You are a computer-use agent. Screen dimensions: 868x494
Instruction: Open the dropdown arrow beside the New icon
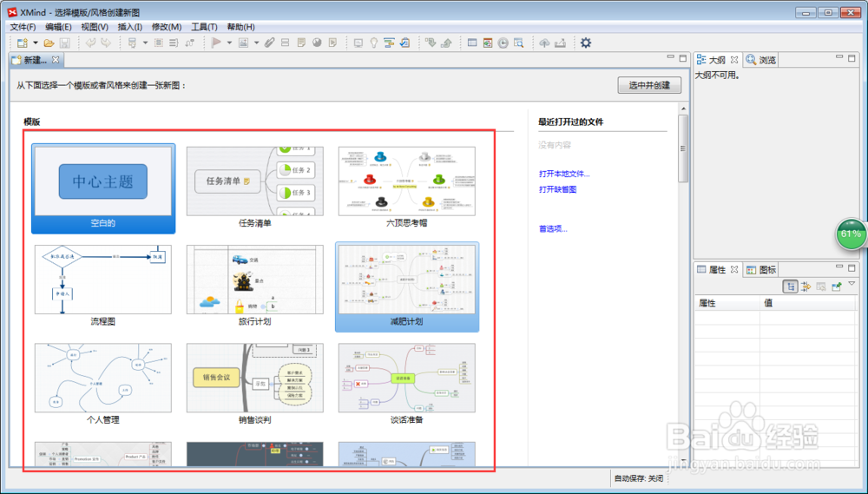36,43
